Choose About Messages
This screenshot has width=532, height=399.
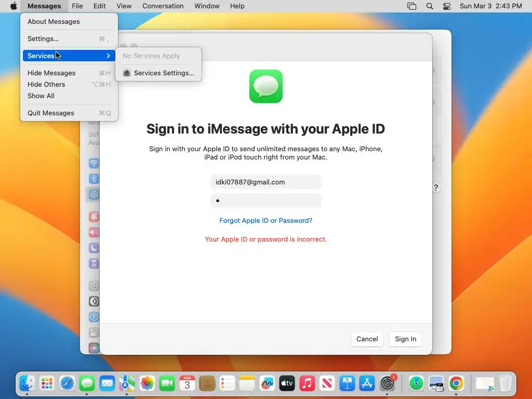(69, 21)
